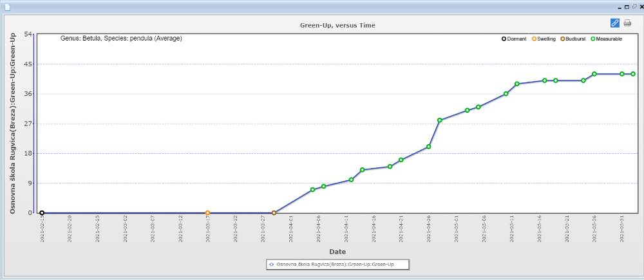Select the brown Budburst data point

[x=274, y=212]
